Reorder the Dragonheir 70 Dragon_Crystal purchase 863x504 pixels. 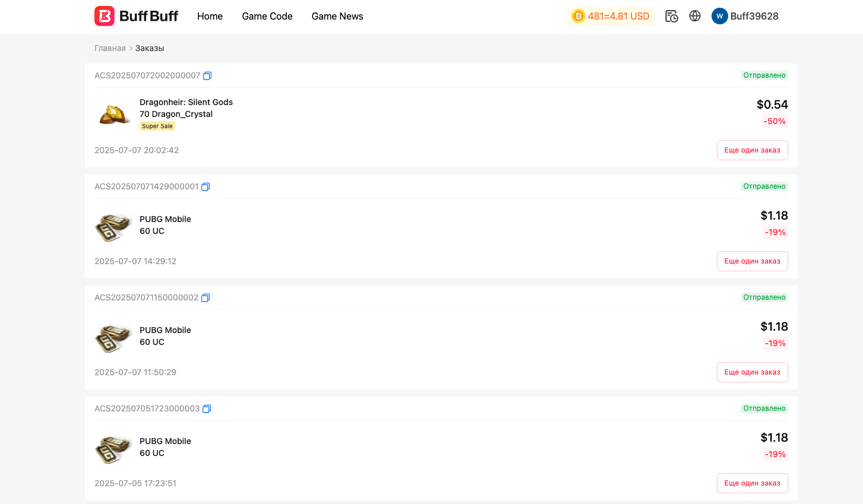752,150
